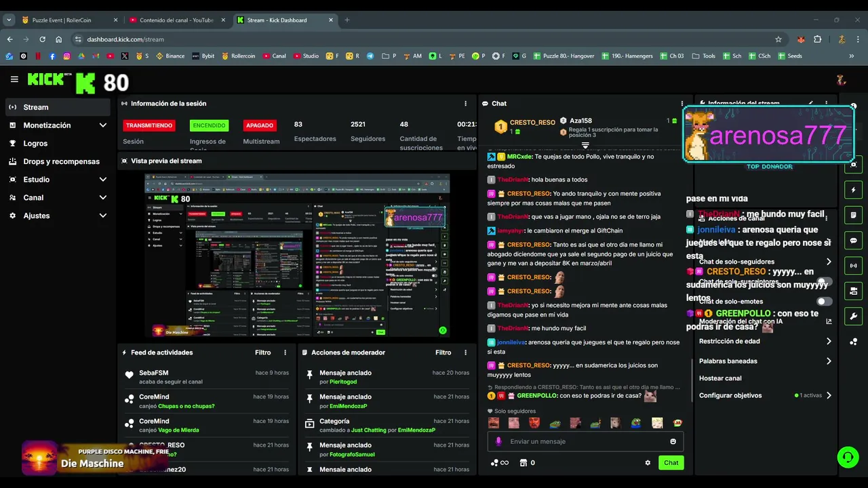The width and height of the screenshot is (868, 488).
Task: Click the channel points infinity icon
Action: click(x=500, y=463)
